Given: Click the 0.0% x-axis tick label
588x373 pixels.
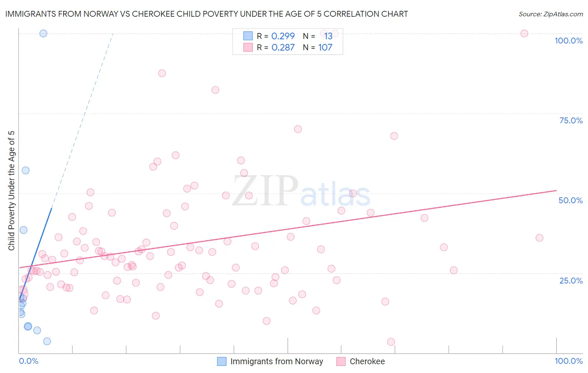Looking at the screenshot, I should click(28, 361).
